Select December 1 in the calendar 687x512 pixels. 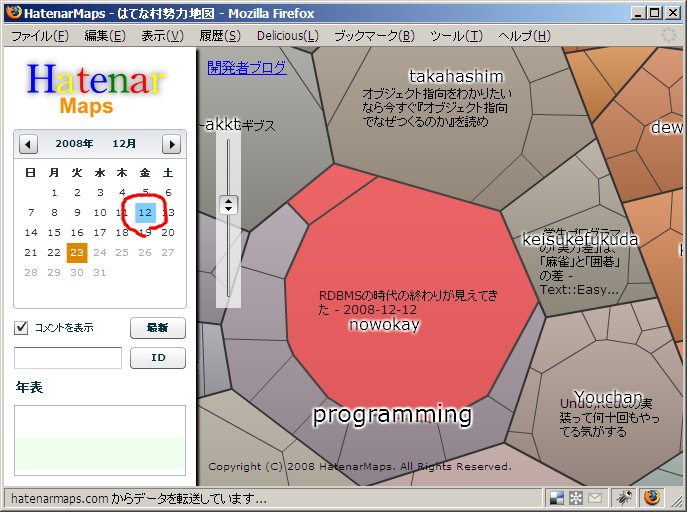point(54,193)
